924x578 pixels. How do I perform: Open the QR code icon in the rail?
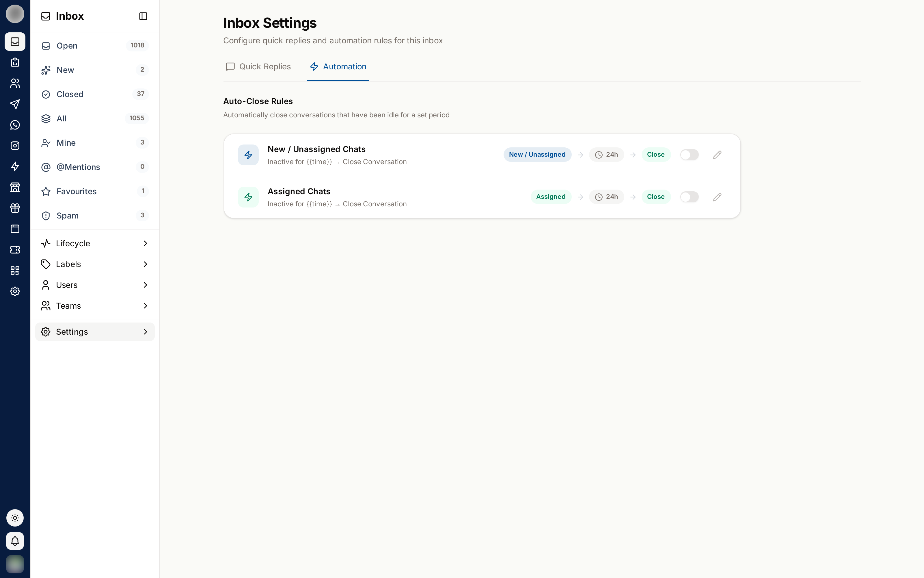(x=15, y=271)
